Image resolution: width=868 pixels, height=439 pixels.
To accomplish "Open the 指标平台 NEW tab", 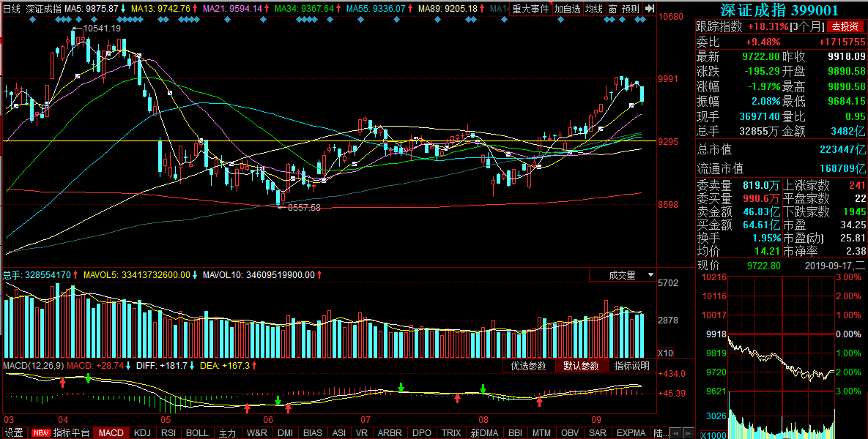I will (60, 433).
